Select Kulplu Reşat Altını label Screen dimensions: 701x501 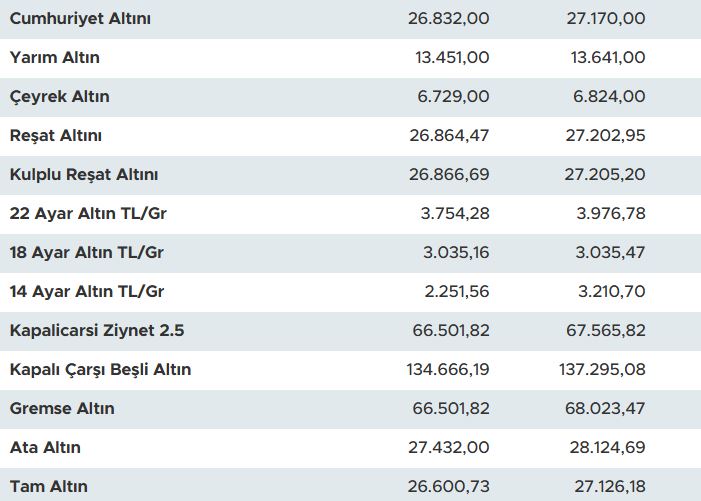pos(83,175)
